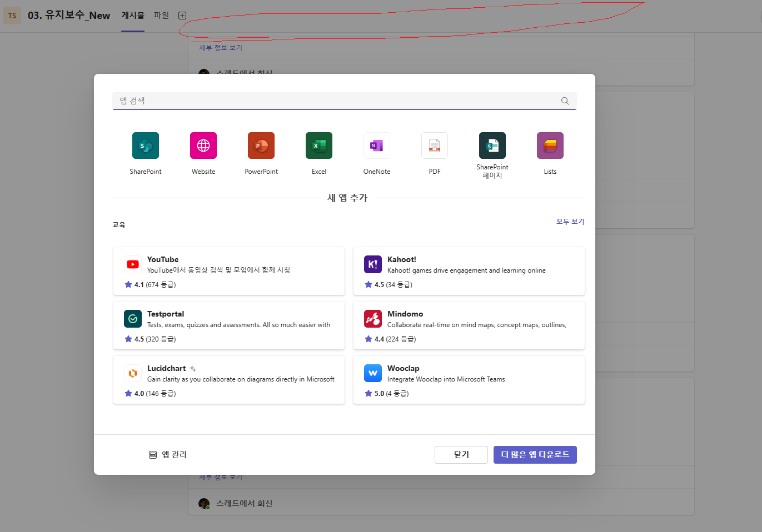Click the 앱 관리 icon

(x=153, y=455)
